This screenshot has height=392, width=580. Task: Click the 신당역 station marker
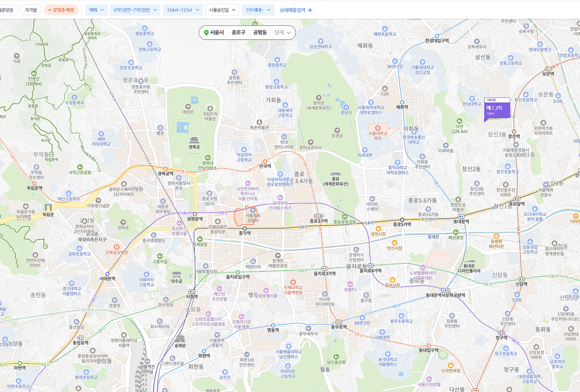(521, 279)
